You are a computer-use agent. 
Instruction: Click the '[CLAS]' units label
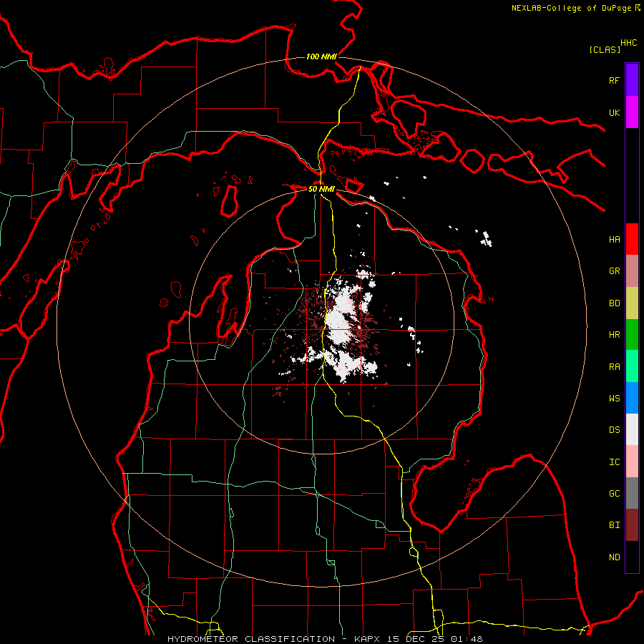pos(605,49)
